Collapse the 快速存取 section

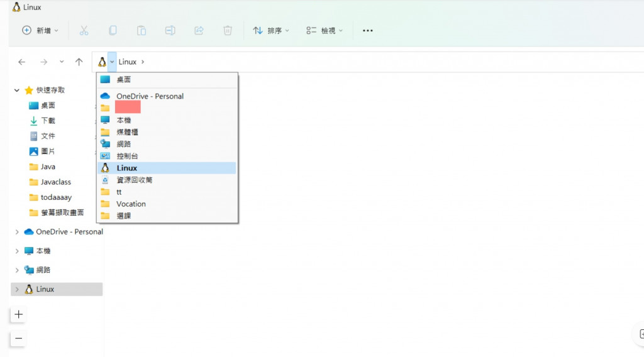click(16, 91)
